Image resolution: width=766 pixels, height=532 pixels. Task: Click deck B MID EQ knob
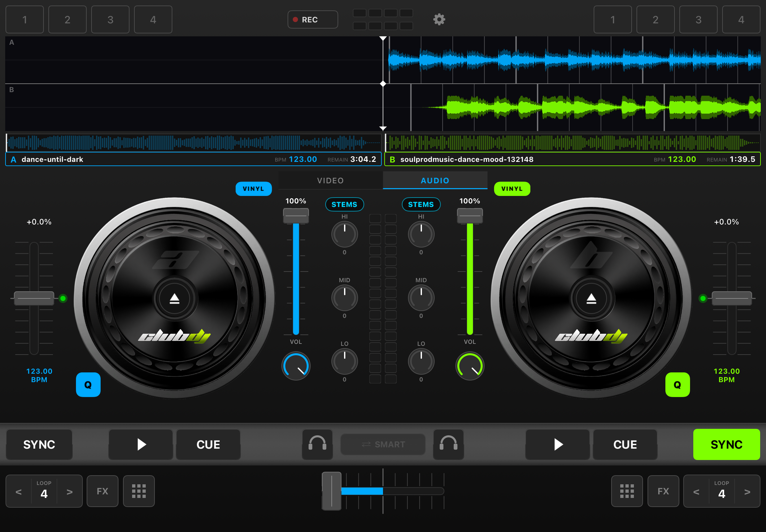[x=421, y=298]
